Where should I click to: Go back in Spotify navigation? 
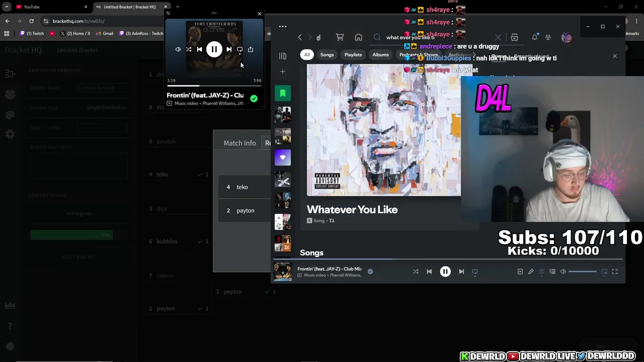300,37
